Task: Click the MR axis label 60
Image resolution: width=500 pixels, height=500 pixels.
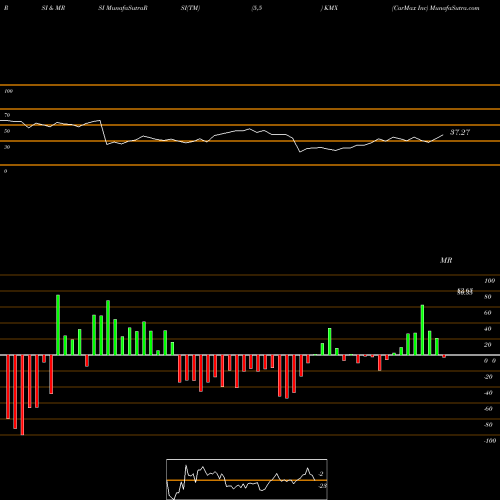Action: click(488, 313)
